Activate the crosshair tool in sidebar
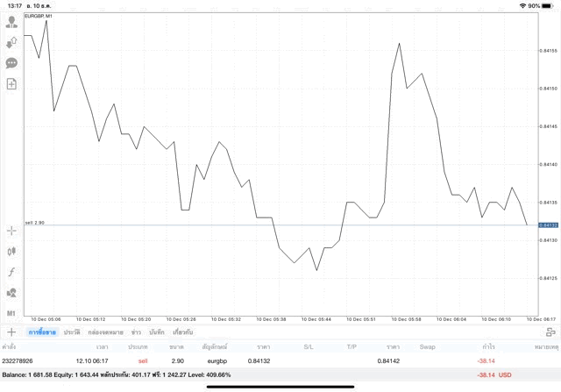The image size is (561, 392). click(11, 231)
